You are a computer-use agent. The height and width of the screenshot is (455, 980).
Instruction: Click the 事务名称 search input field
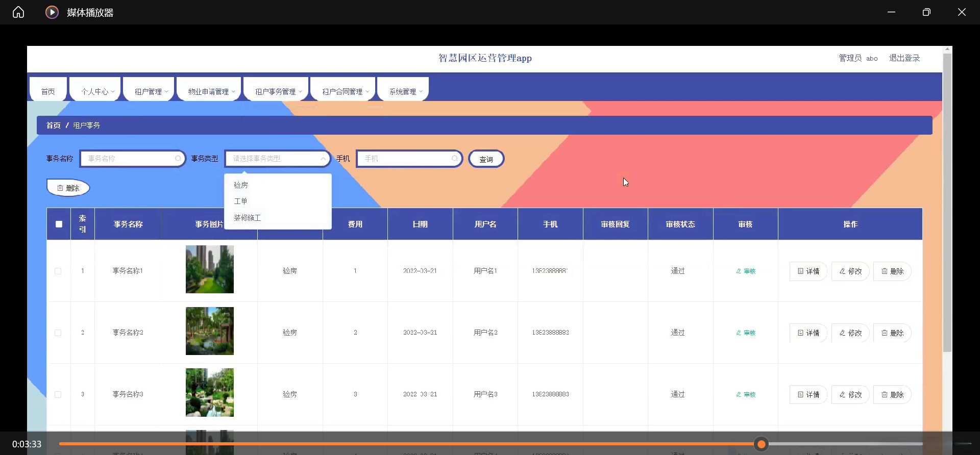pos(133,159)
